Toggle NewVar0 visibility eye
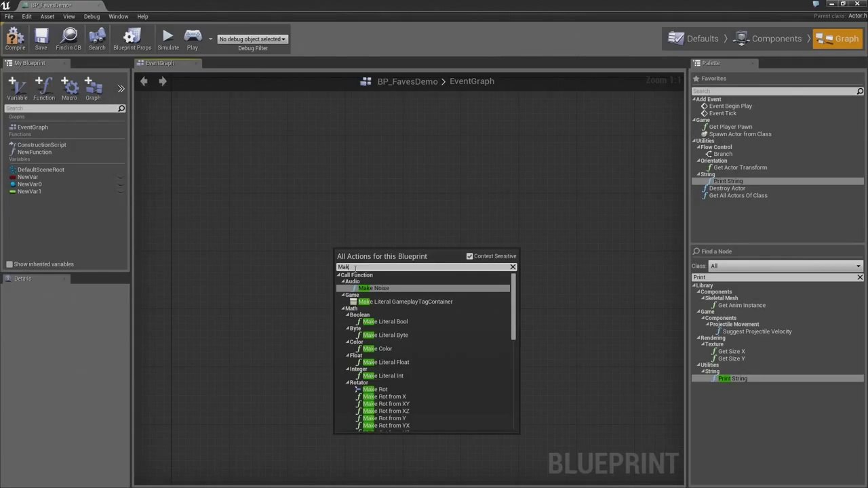This screenshot has width=868, height=488. pos(121,184)
